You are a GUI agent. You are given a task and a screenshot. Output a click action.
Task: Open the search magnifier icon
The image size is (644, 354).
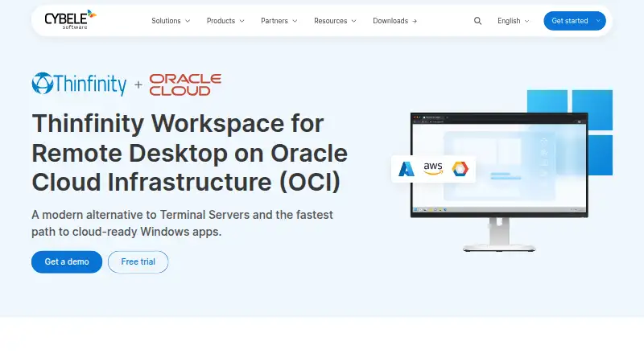[x=477, y=21]
